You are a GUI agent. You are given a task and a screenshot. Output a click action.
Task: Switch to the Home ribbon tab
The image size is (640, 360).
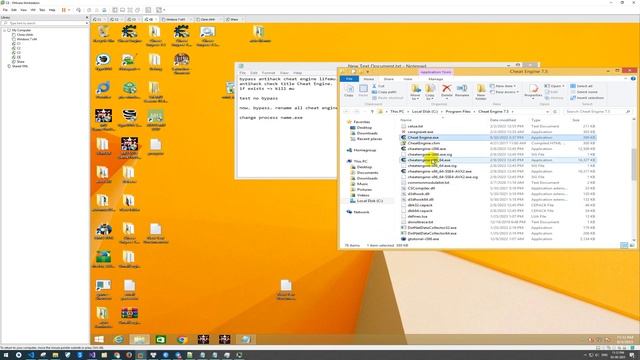[x=369, y=79]
